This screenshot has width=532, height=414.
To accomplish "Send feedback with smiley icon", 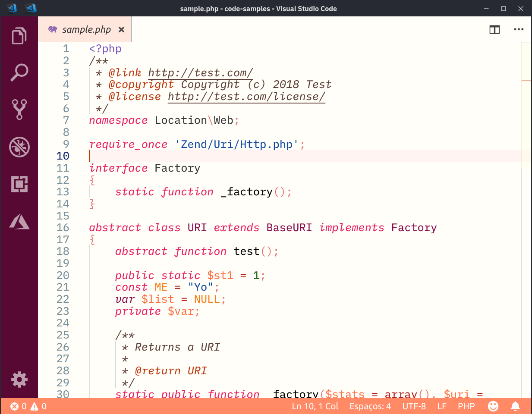I will [493, 406].
